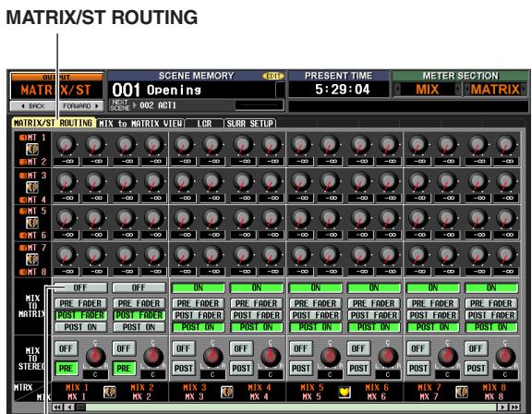Select POST ON for MIX 1
The height and width of the screenshot is (414, 532).
click(x=80, y=327)
